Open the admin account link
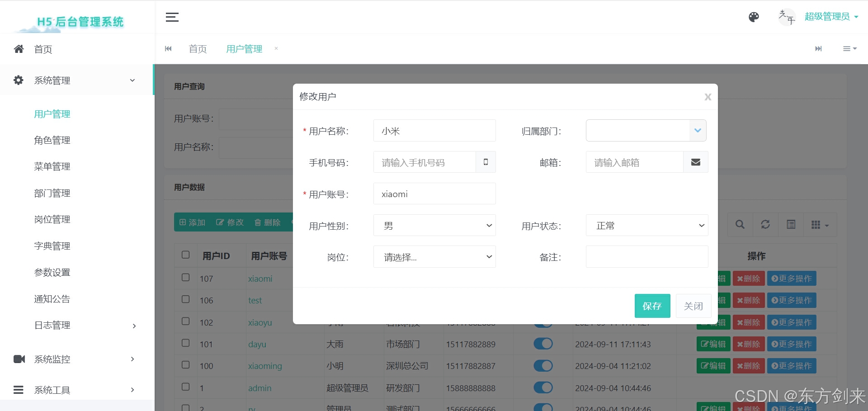The image size is (868, 411). [x=260, y=388]
